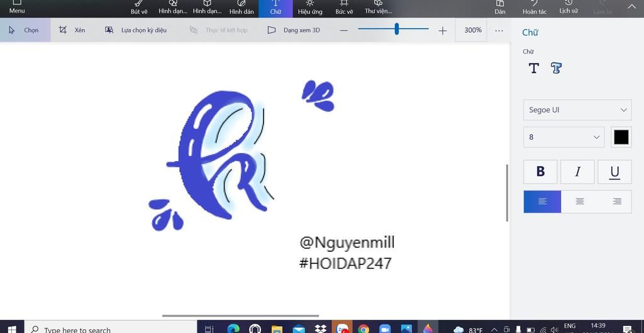Screen dimensions: 644x333
Task: Expand the font size 8 dropdown
Action: 564,137
